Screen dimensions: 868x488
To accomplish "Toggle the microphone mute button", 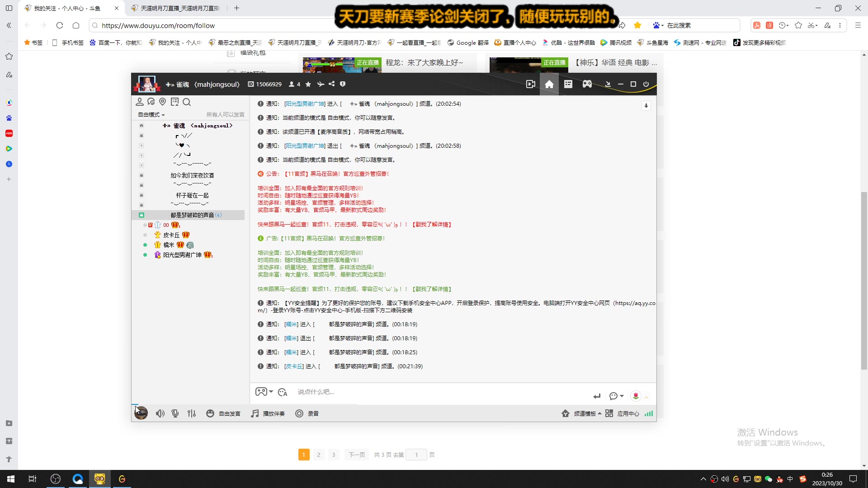I will 175,413.
